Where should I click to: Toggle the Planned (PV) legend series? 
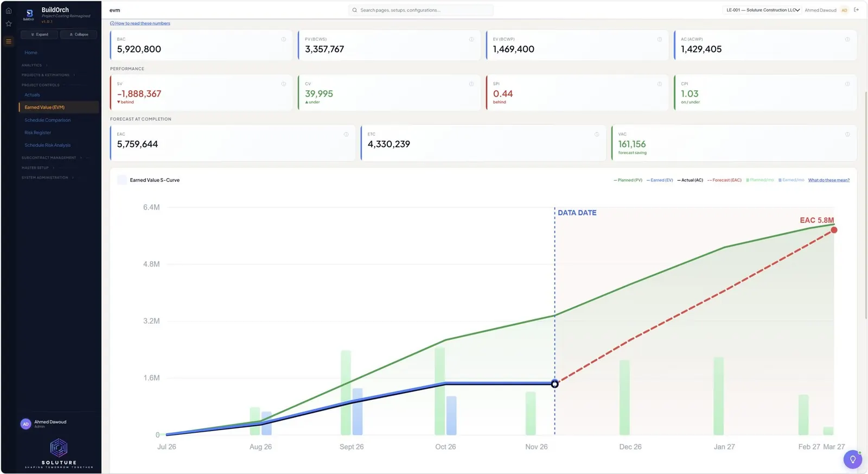(628, 180)
